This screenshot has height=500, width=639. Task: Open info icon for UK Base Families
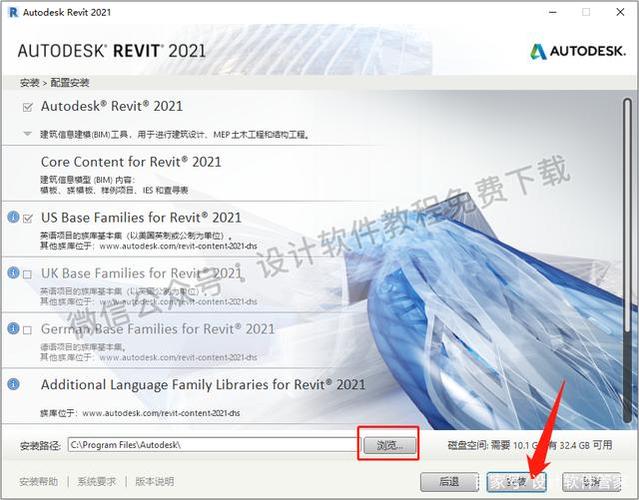point(13,272)
